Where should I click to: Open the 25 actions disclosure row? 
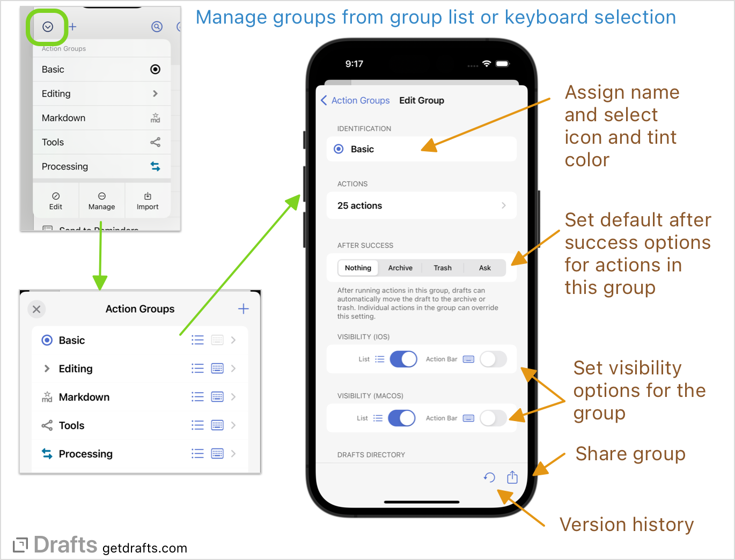pyautogui.click(x=421, y=205)
